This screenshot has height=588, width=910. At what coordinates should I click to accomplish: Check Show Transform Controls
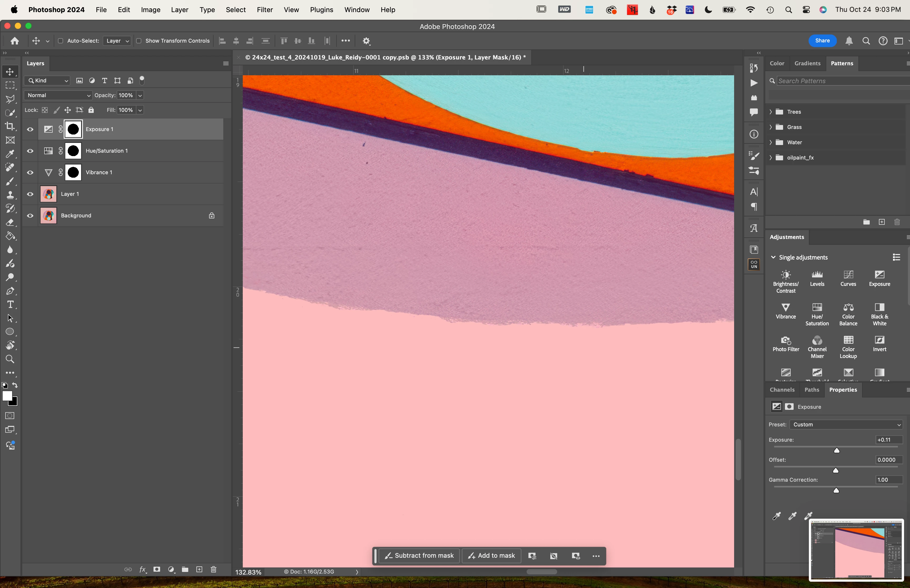click(139, 41)
